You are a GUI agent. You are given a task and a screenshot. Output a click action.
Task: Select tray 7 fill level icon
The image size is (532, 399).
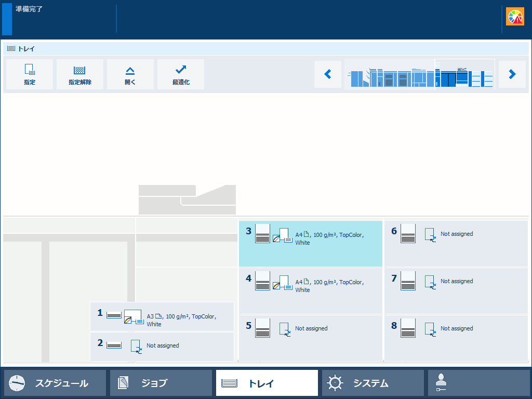tap(408, 281)
